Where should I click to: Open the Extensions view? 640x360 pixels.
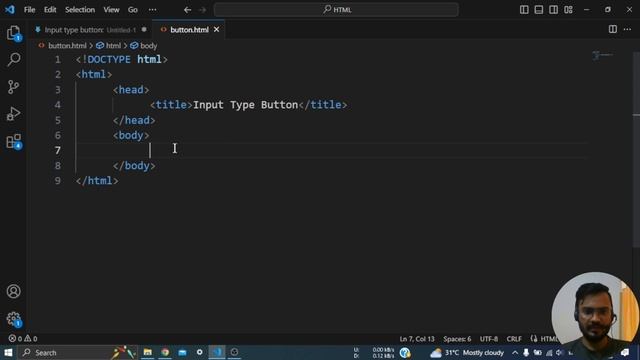click(13, 141)
